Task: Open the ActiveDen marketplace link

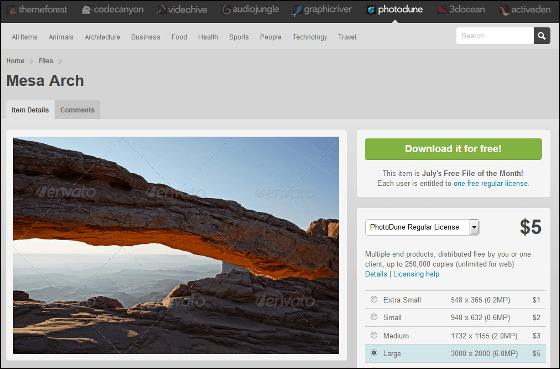Action: tap(525, 10)
